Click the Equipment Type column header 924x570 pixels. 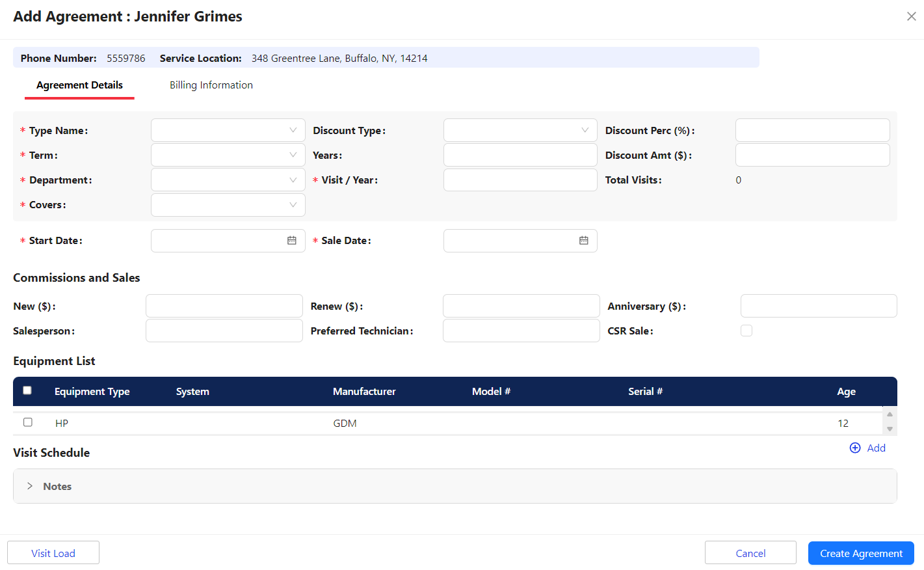pos(92,392)
